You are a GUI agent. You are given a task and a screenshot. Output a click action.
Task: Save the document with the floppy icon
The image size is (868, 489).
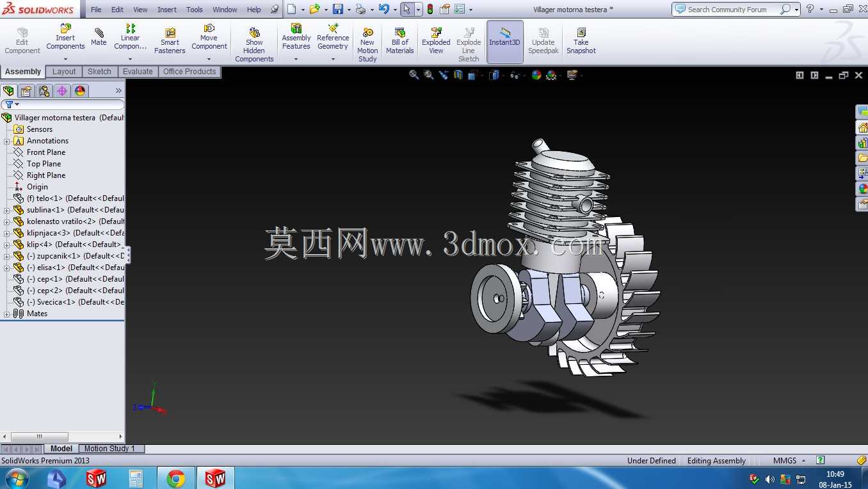click(337, 9)
